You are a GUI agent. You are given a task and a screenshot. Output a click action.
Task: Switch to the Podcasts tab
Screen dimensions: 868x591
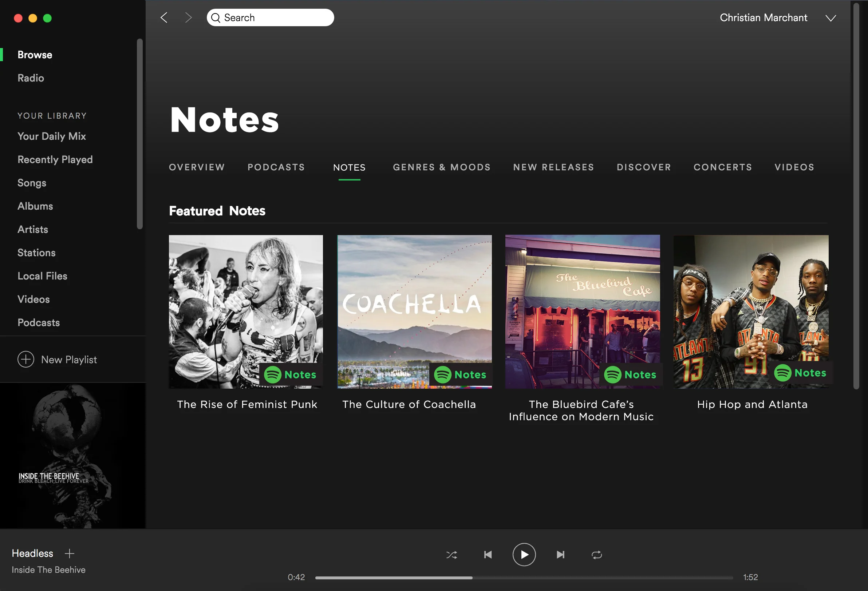coord(276,167)
